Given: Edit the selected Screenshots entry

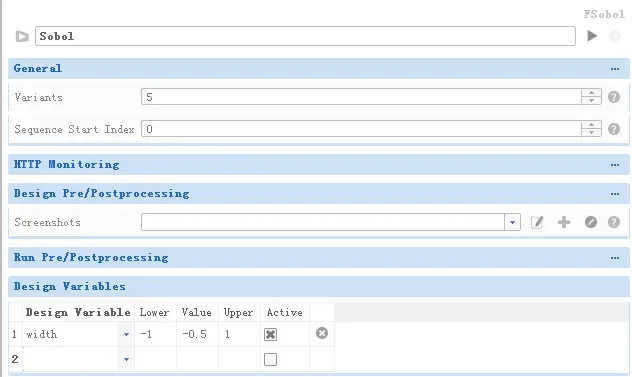Looking at the screenshot, I should [x=537, y=222].
